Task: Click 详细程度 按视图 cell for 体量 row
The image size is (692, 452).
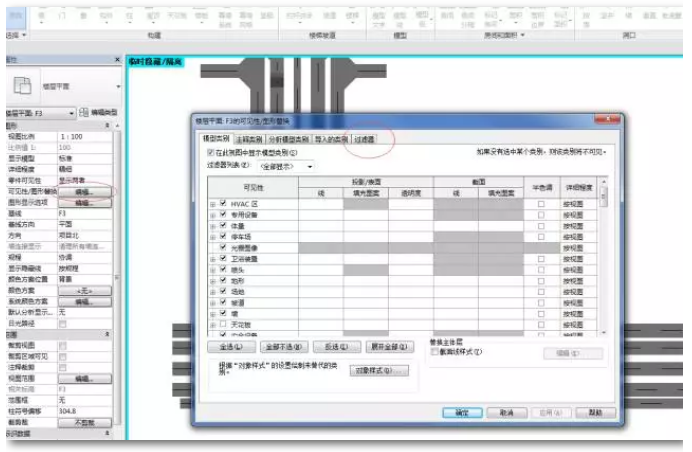Action: coord(578,226)
